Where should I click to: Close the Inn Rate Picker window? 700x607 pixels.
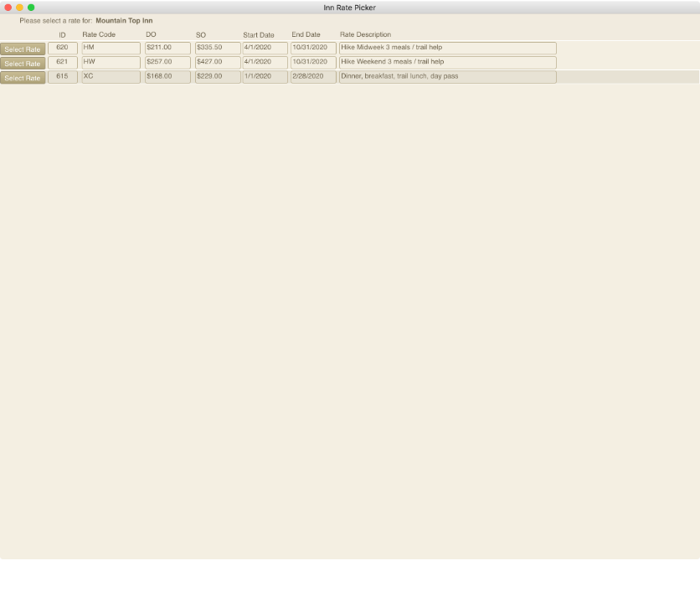click(8, 8)
